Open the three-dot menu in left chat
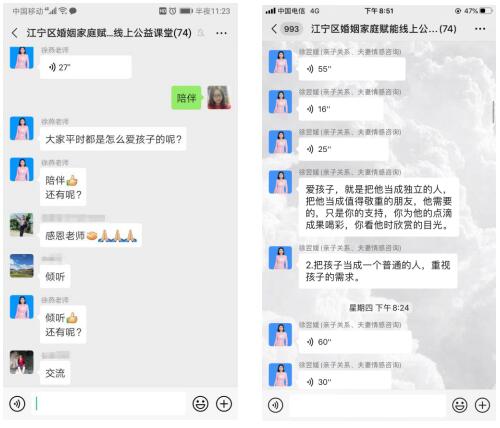This screenshot has height=428, width=500. 221,33
